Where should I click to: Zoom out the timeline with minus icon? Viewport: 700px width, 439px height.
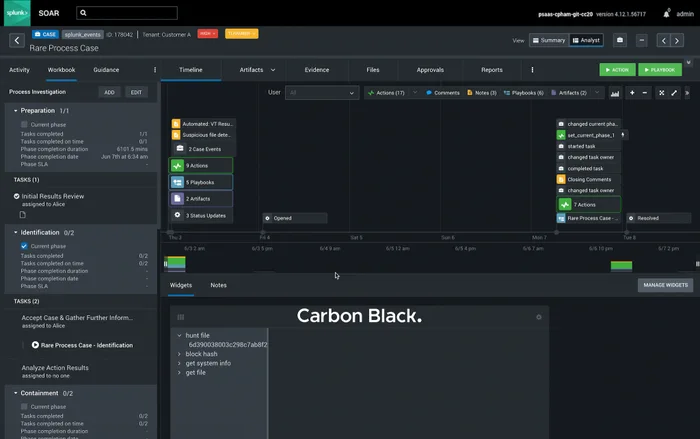click(645, 93)
